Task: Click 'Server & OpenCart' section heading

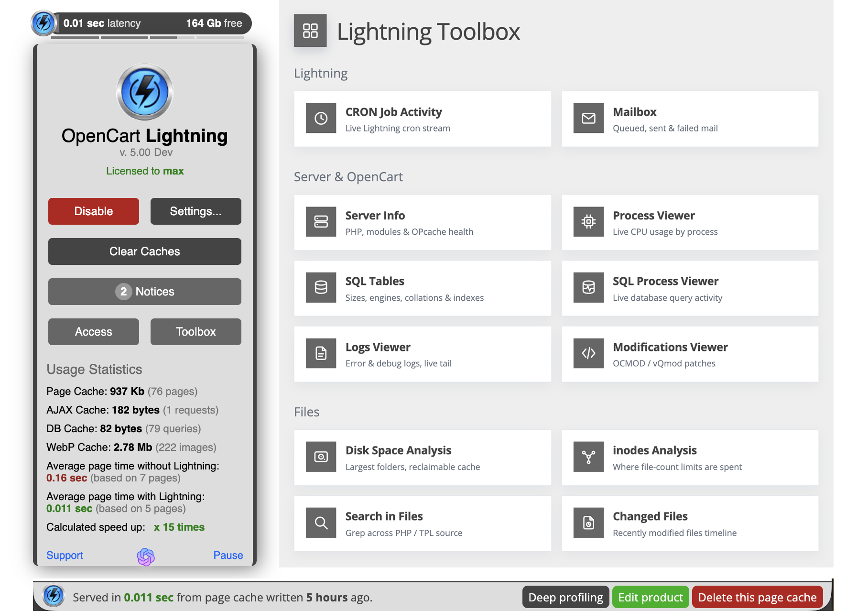Action: [x=348, y=176]
